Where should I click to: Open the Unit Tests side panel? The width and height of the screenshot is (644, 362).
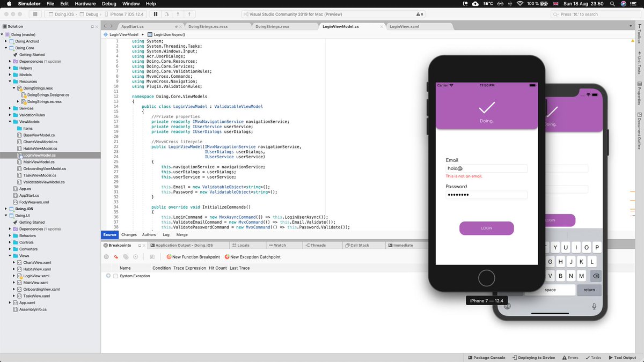tap(639, 62)
